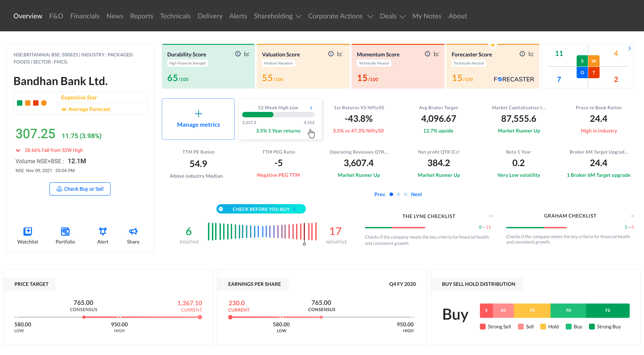This screenshot has width=644, height=355.
Task: Click the Avg Broker Target metric card
Action: click(x=439, y=119)
